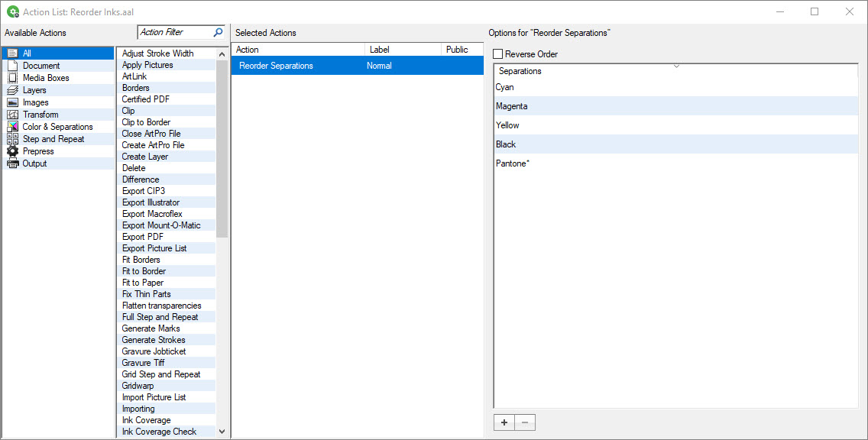Image resolution: width=868 pixels, height=440 pixels.
Task: Select Export PDF action
Action: click(166, 236)
